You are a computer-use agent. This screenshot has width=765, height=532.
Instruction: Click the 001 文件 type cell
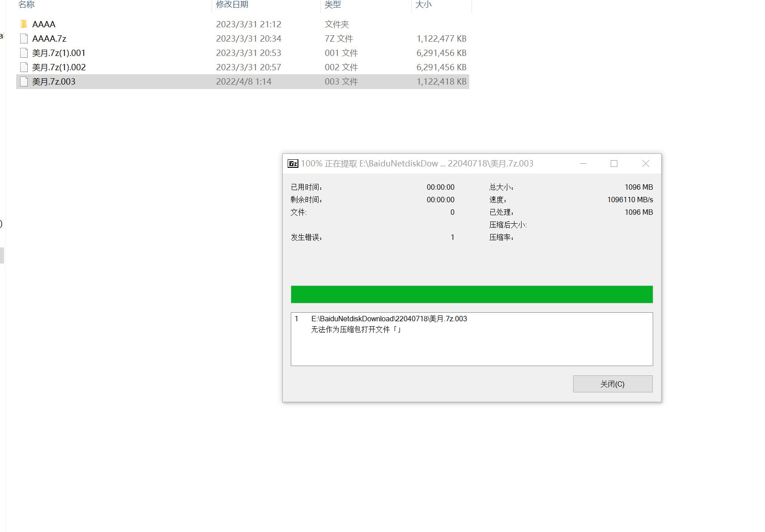[341, 53]
